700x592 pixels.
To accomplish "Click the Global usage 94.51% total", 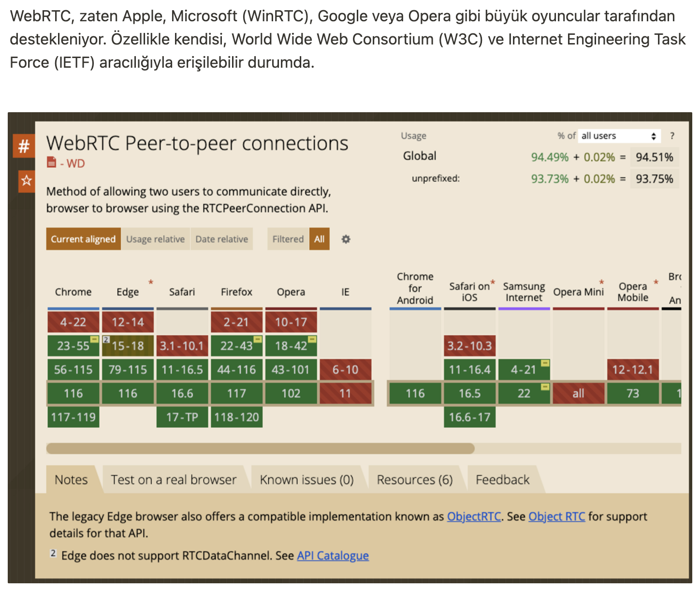I will click(655, 157).
